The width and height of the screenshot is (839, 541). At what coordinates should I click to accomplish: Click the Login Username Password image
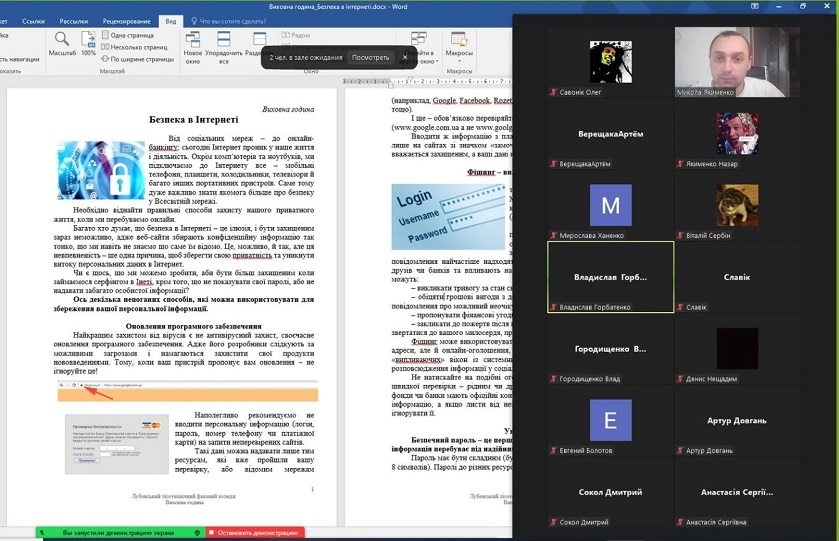point(448,217)
